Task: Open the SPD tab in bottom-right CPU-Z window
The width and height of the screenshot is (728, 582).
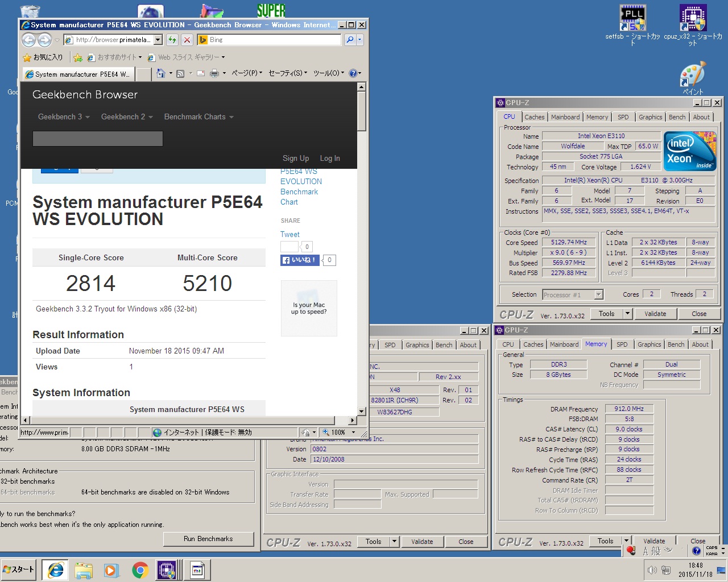Action: point(622,344)
